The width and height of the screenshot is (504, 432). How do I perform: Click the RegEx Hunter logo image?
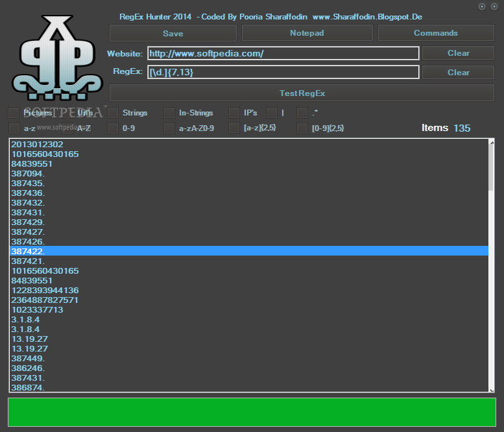click(x=57, y=58)
